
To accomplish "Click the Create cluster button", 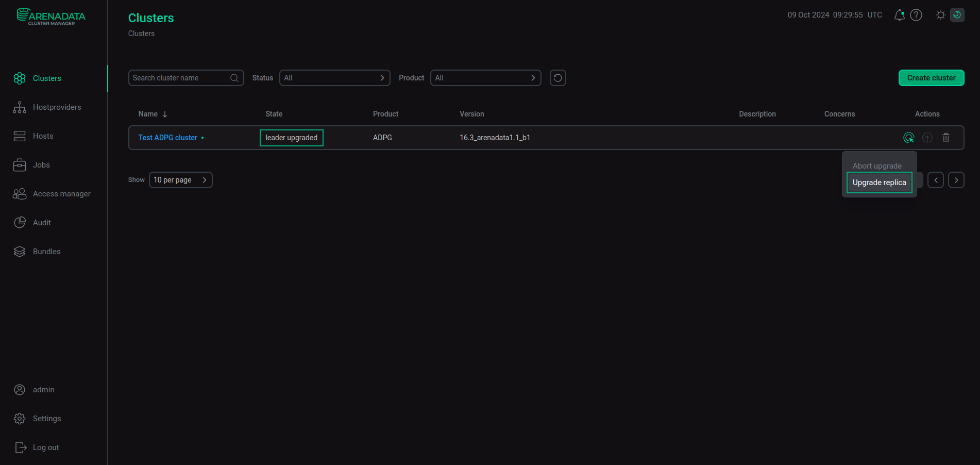I will click(x=932, y=78).
